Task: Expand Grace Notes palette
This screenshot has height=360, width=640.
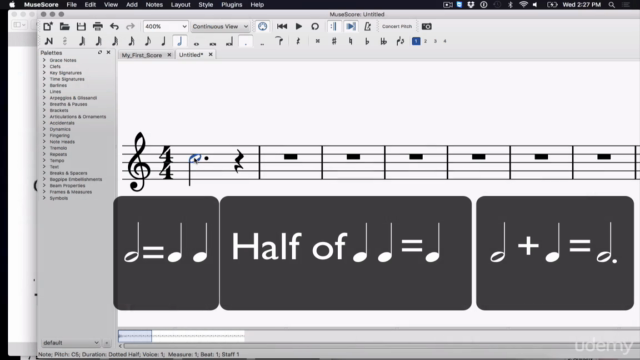Action: coord(44,60)
